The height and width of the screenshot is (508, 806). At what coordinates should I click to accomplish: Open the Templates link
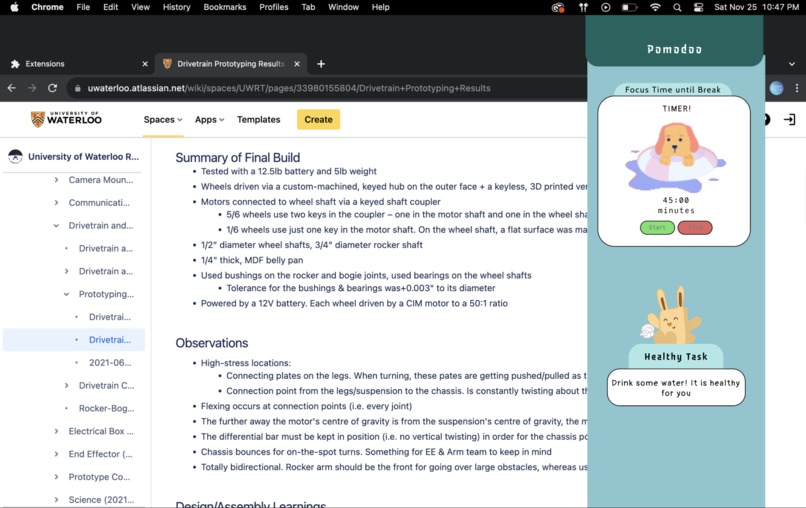[259, 119]
